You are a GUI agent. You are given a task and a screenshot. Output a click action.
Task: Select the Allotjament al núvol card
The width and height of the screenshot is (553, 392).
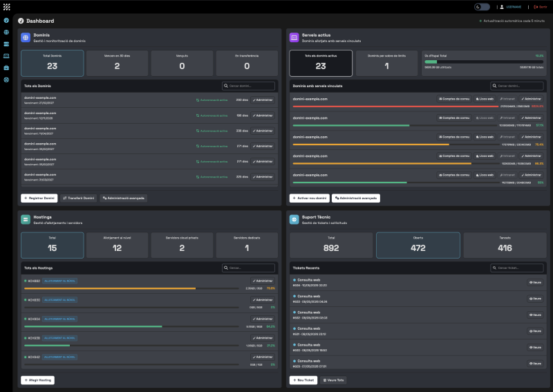(117, 245)
